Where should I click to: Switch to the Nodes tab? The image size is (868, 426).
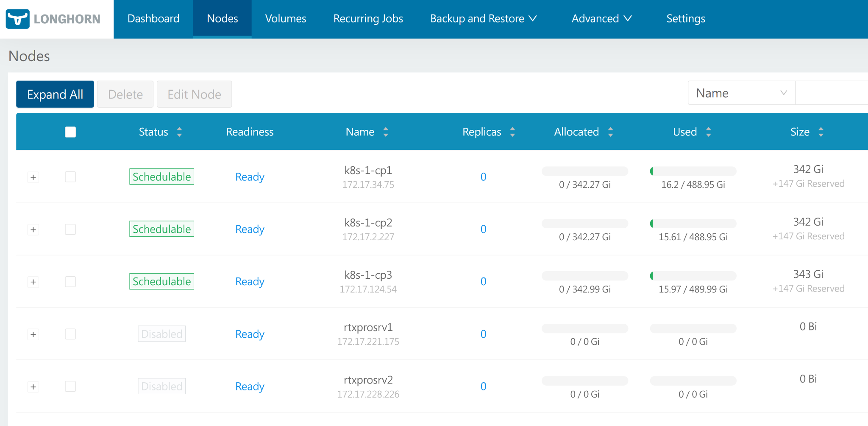point(223,19)
